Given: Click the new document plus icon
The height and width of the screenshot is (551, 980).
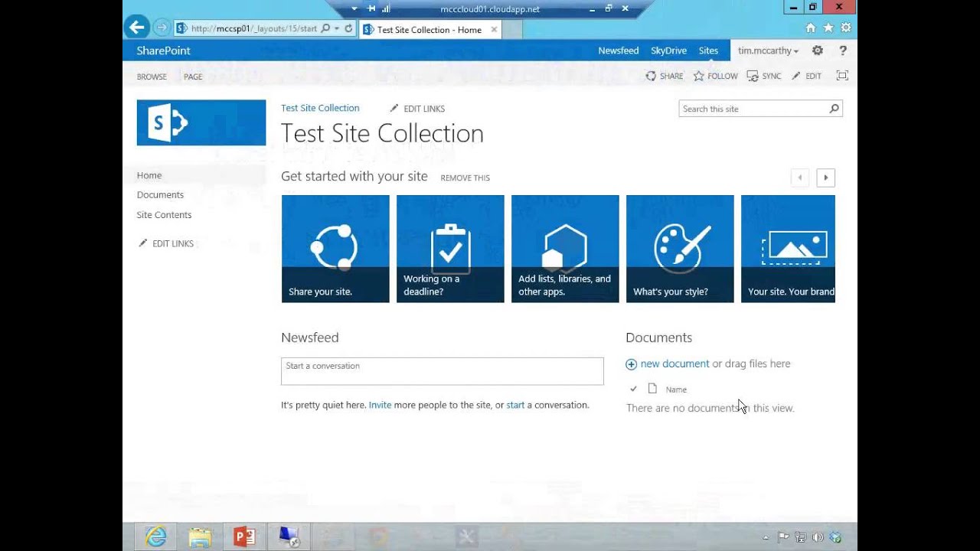Looking at the screenshot, I should point(631,364).
